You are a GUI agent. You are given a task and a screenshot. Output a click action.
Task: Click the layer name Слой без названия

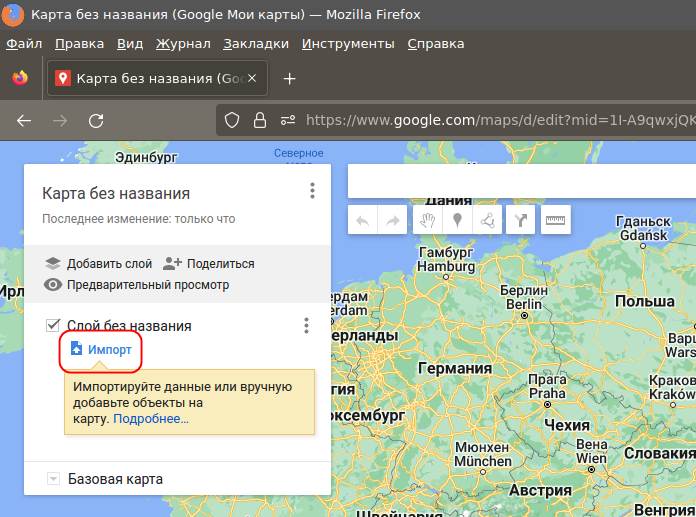pos(129,326)
